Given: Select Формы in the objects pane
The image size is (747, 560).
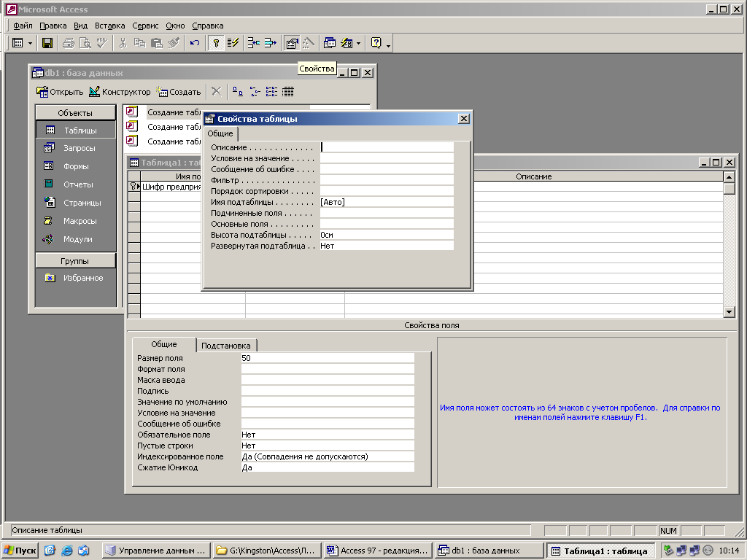Looking at the screenshot, I should point(76,166).
